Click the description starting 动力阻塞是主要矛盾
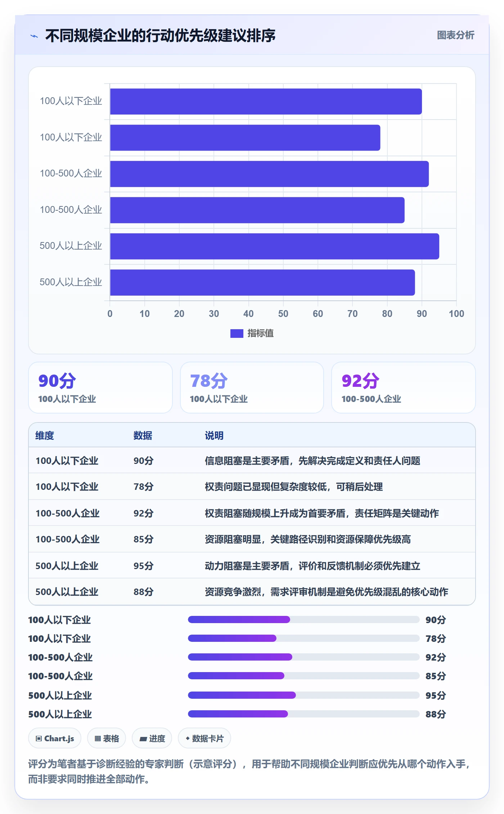504x814 pixels. point(312,566)
